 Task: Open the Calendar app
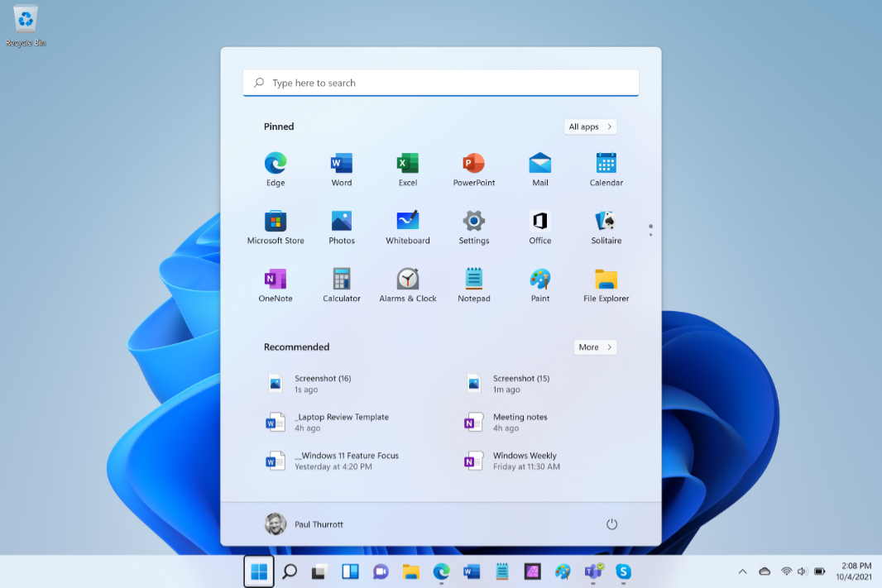click(606, 168)
